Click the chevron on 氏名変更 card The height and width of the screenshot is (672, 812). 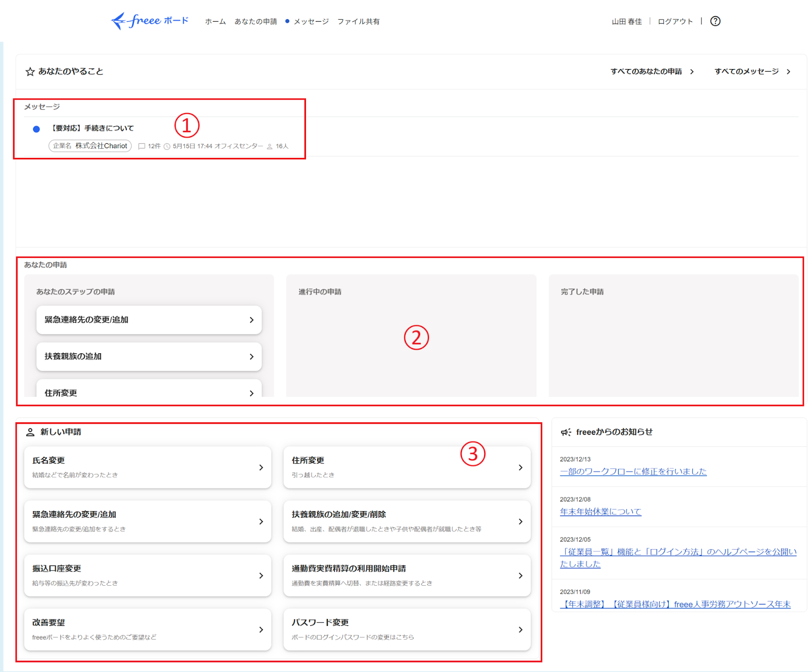(x=261, y=467)
